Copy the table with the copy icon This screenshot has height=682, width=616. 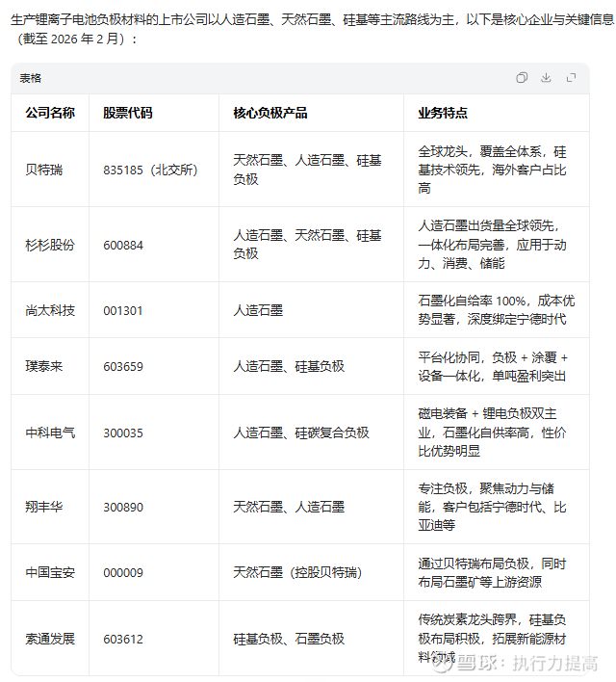point(522,78)
